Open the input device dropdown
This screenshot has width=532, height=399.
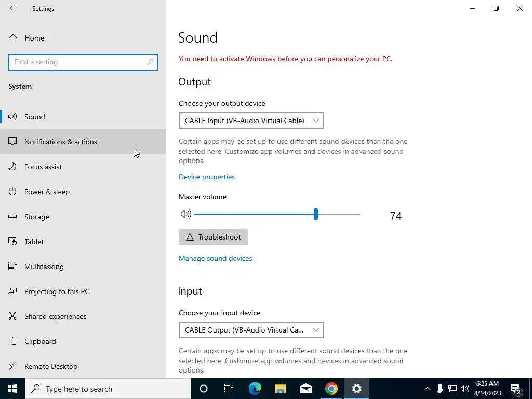click(x=251, y=330)
